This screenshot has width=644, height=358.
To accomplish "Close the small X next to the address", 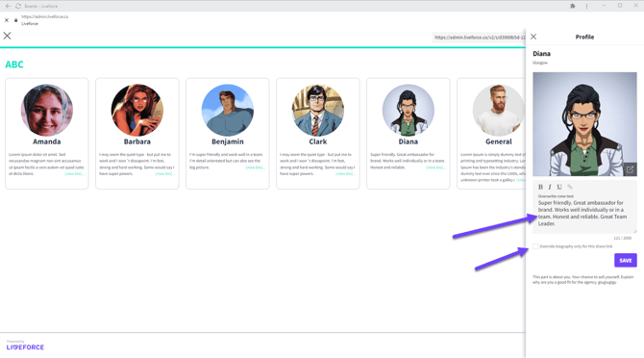I will click(7, 20).
